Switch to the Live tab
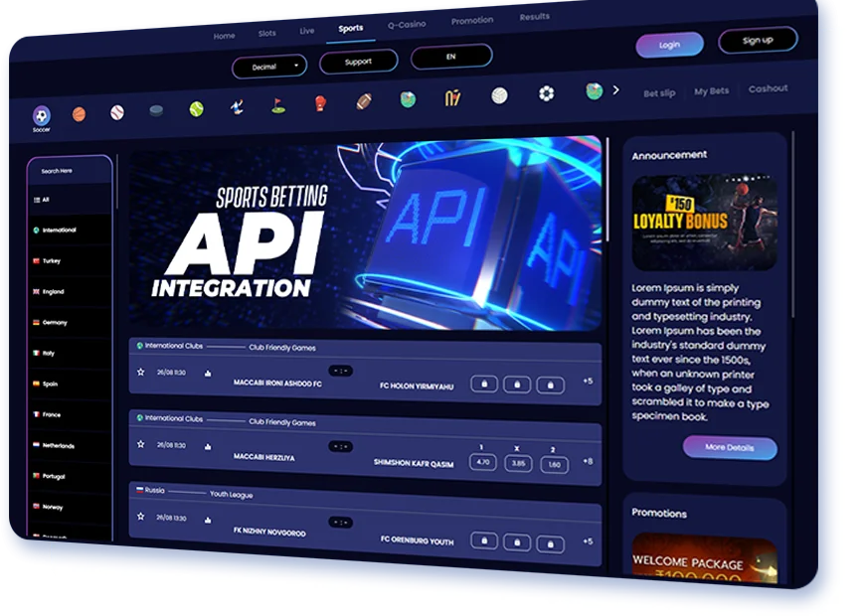This screenshot has height=616, width=863. (x=307, y=31)
